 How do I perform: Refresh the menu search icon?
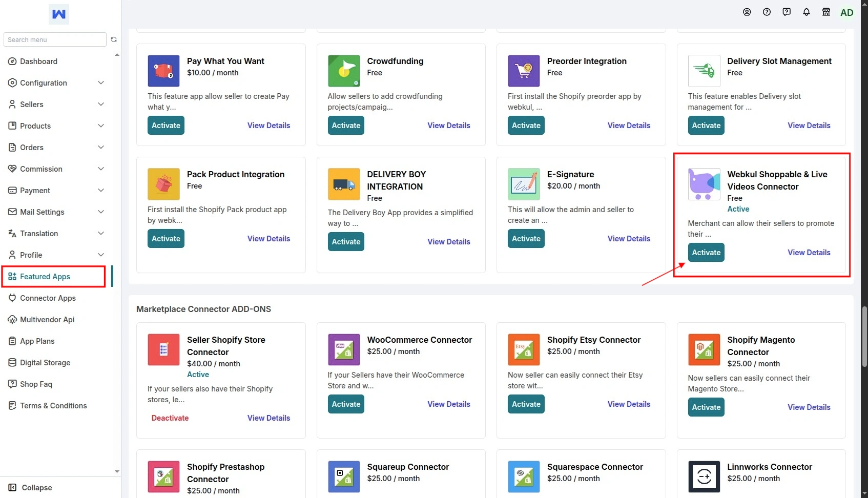114,39
